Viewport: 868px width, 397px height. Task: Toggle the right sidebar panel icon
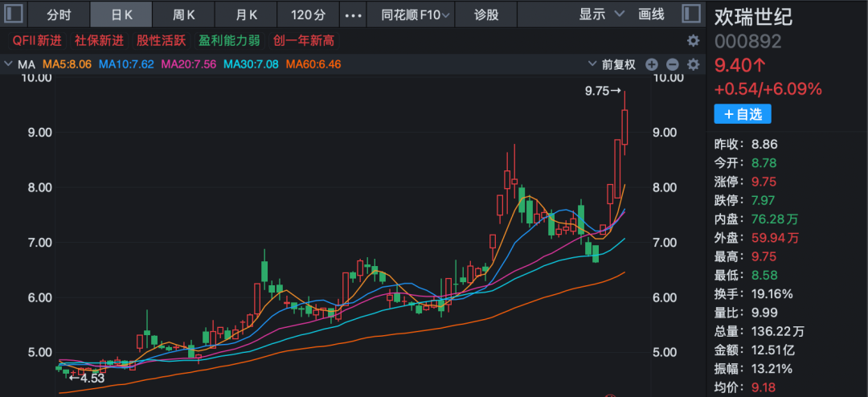click(x=691, y=14)
